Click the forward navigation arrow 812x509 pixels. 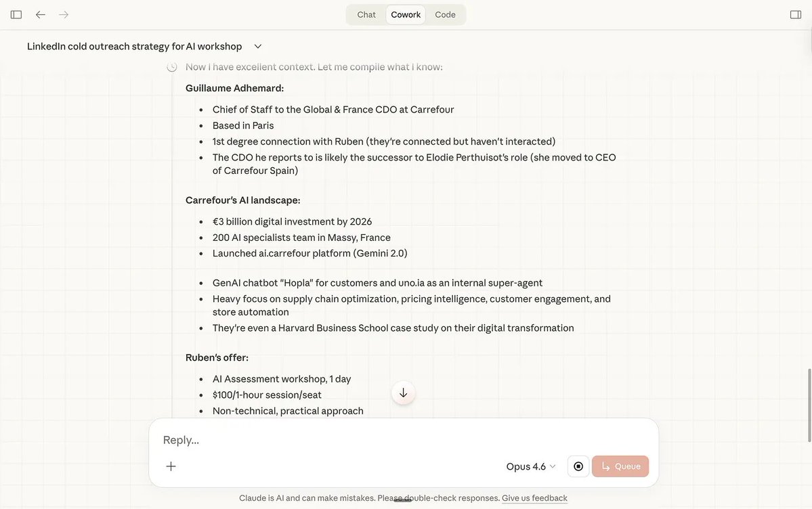pos(62,13)
